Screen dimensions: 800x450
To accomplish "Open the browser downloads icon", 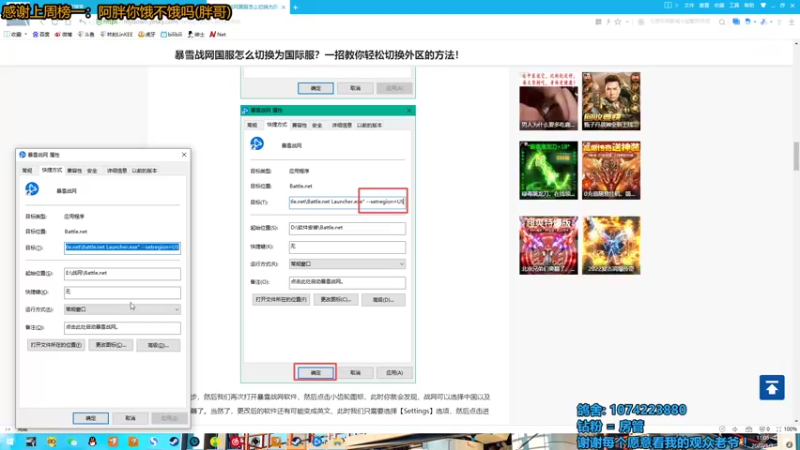I will tap(791, 22).
